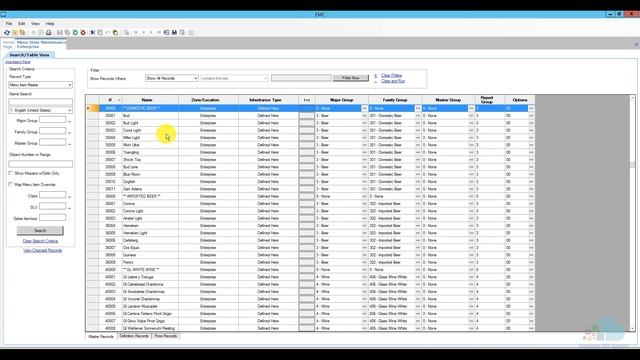This screenshot has width=640, height=360.
Task: Switch to the Definition Records tab
Action: 134,336
